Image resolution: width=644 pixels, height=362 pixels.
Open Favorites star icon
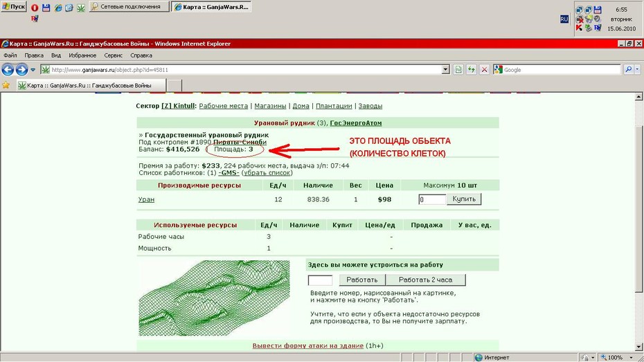[x=6, y=85]
